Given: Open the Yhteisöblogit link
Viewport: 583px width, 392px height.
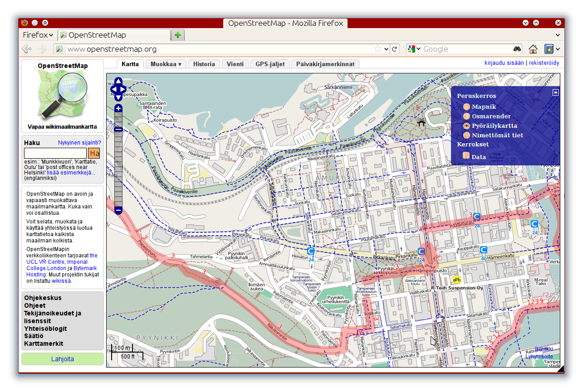Looking at the screenshot, I should click(x=45, y=329).
